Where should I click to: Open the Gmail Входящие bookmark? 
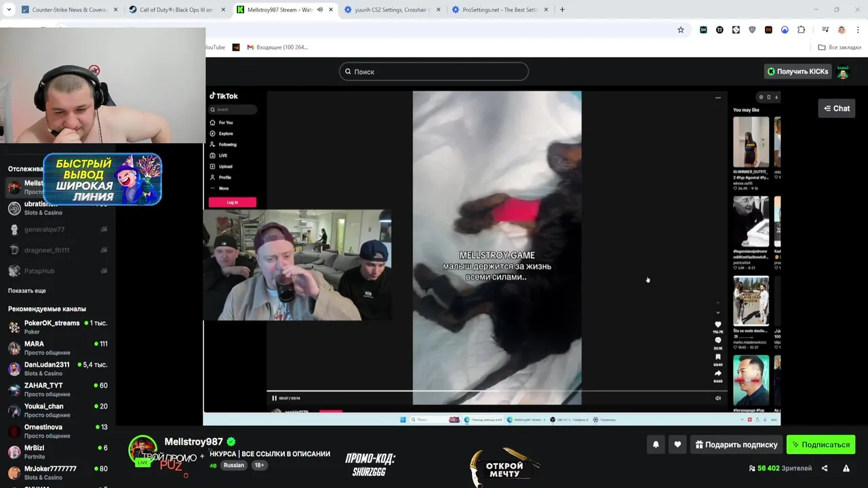[277, 47]
